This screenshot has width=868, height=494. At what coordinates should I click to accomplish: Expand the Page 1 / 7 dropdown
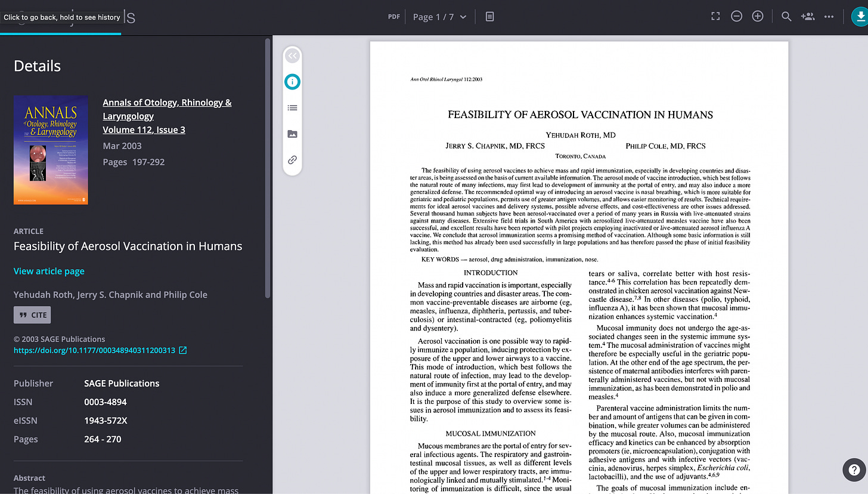[440, 17]
